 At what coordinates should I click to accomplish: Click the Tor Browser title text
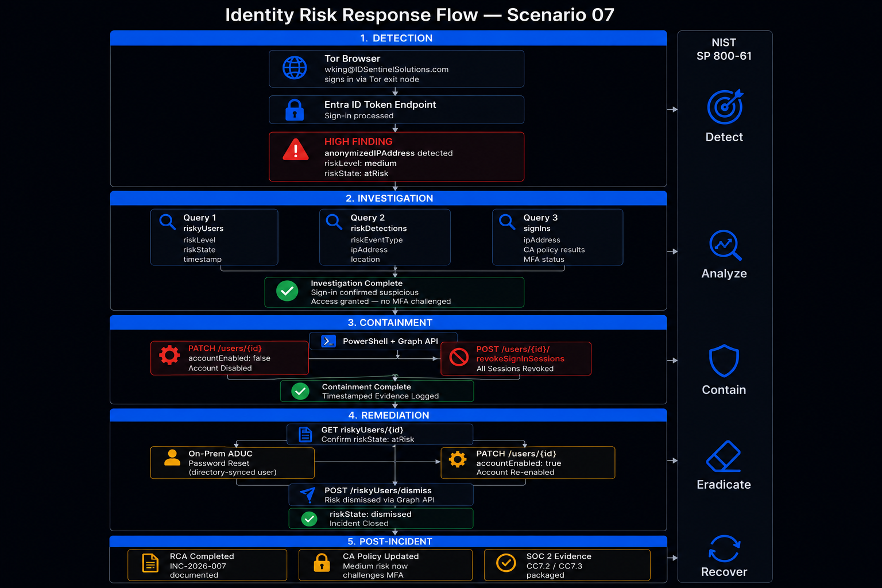click(x=352, y=59)
